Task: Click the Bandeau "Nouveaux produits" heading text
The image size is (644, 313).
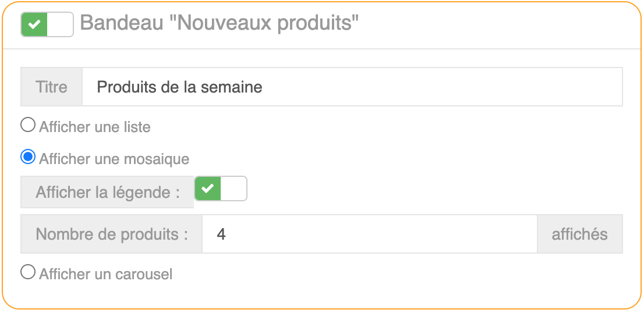Action: (x=219, y=23)
